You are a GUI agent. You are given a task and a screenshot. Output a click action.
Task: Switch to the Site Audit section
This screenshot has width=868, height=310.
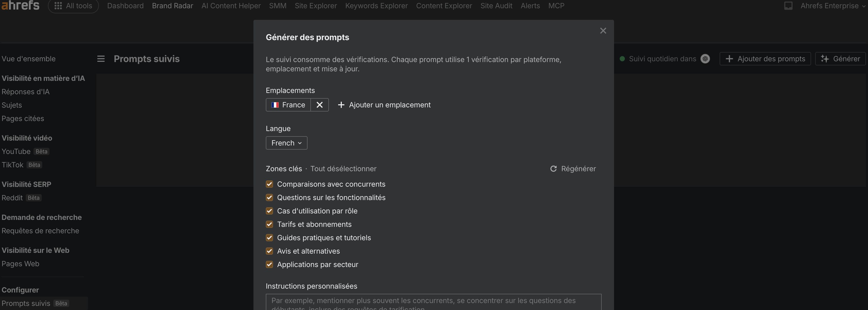pos(496,5)
